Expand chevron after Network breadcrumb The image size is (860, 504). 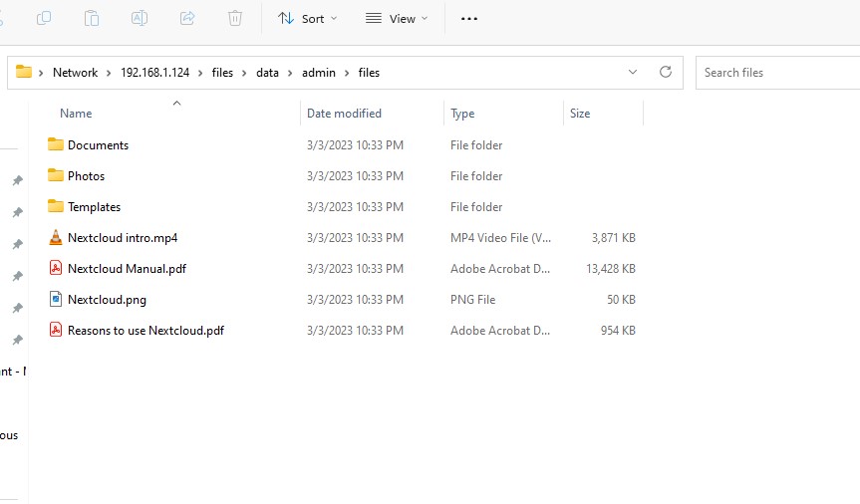coord(109,73)
